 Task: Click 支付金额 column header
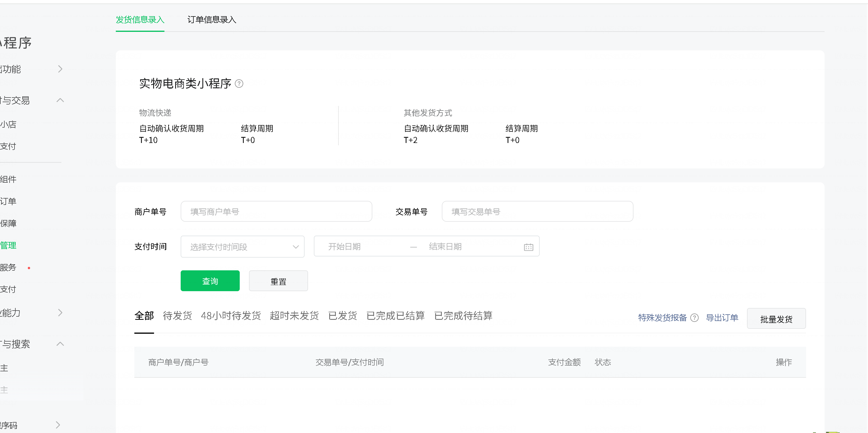(x=564, y=362)
